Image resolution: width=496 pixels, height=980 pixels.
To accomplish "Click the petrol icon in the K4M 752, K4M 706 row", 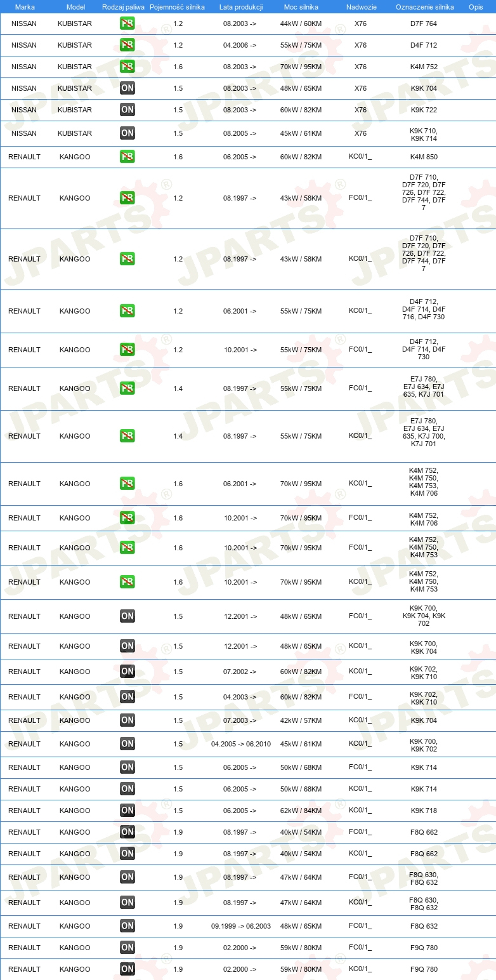I will click(x=127, y=518).
